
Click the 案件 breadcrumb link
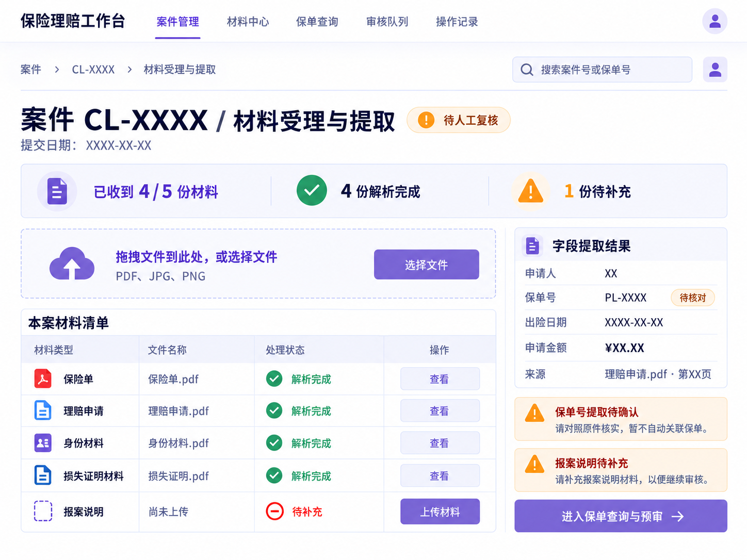point(31,70)
